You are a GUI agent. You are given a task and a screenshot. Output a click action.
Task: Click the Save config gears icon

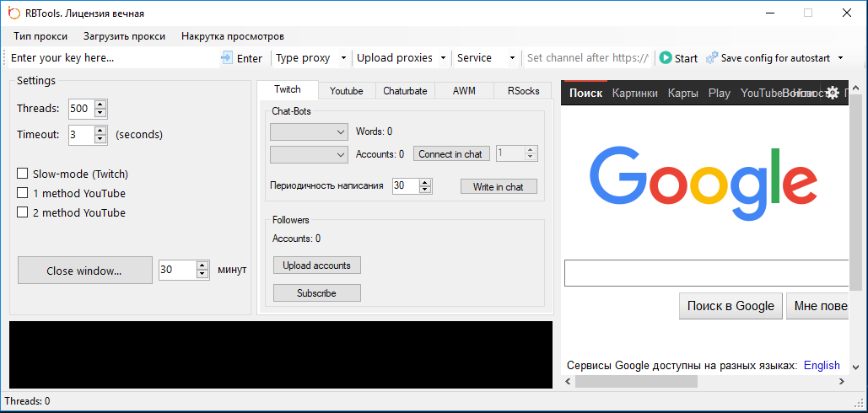712,58
